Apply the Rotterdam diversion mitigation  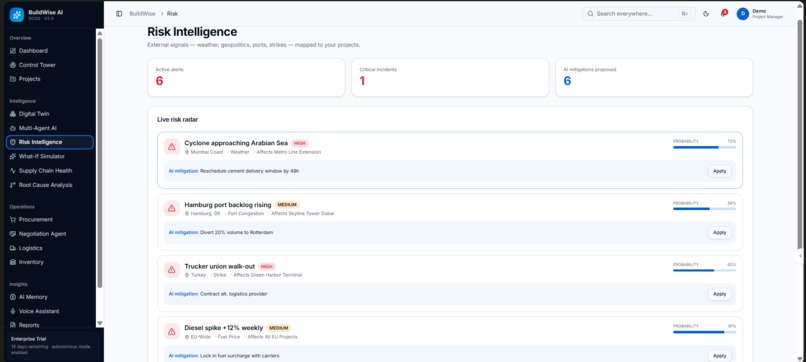pyautogui.click(x=720, y=233)
